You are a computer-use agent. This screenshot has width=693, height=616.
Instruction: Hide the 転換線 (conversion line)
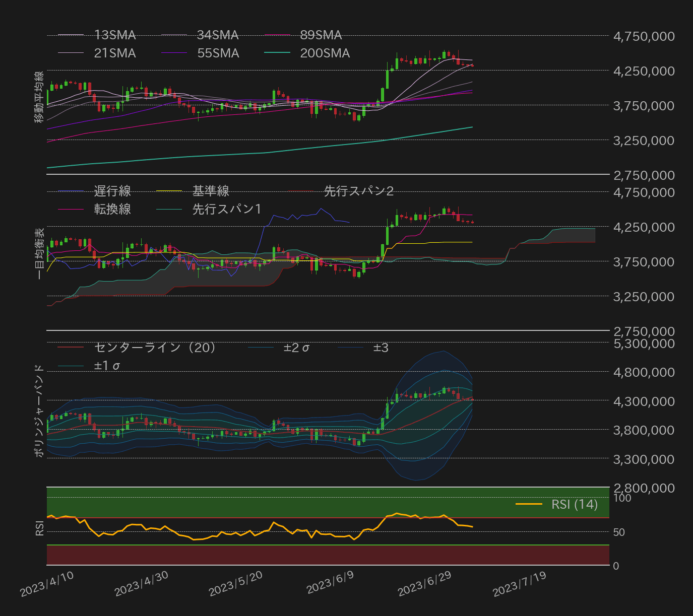(x=112, y=209)
